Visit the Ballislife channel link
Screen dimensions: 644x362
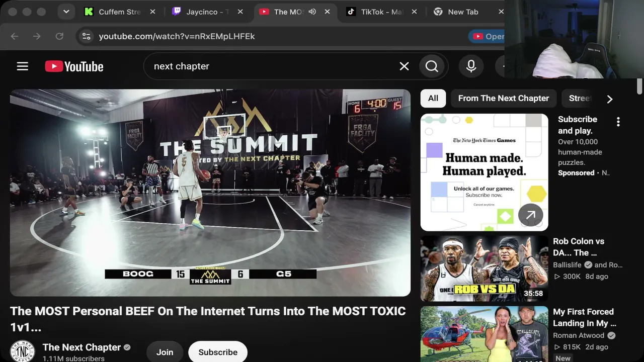point(567,265)
